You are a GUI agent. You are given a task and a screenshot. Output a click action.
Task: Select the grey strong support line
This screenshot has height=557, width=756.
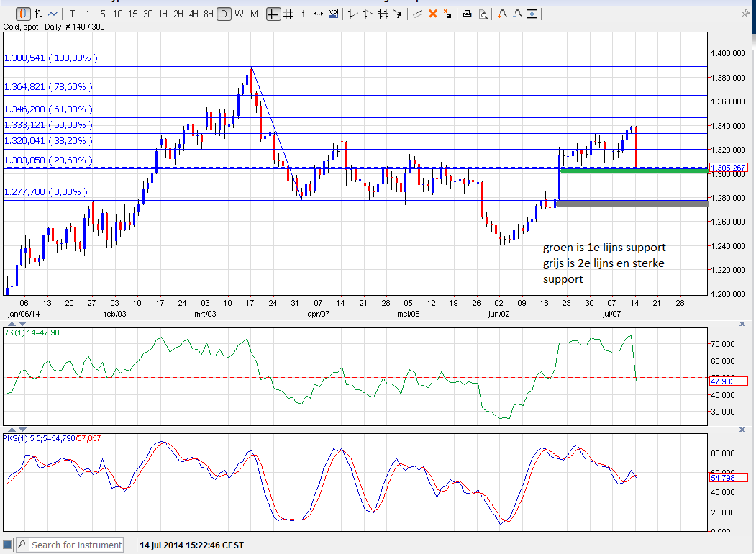point(632,204)
